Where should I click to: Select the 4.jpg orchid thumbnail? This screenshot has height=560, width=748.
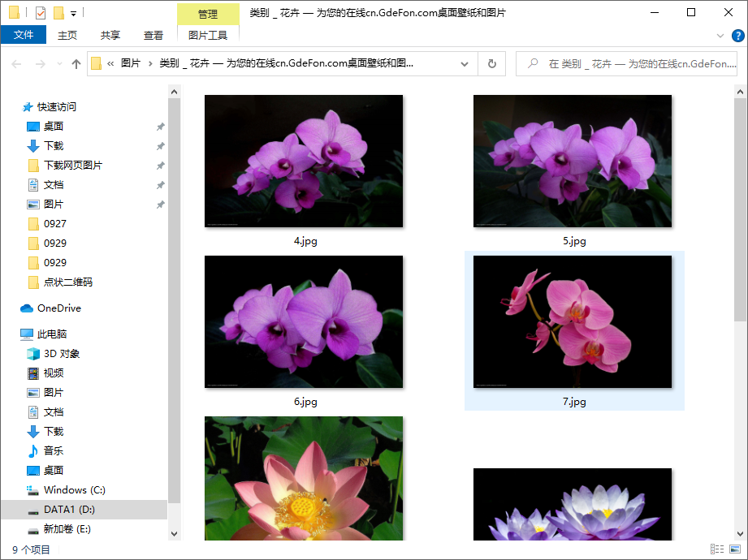coord(304,161)
